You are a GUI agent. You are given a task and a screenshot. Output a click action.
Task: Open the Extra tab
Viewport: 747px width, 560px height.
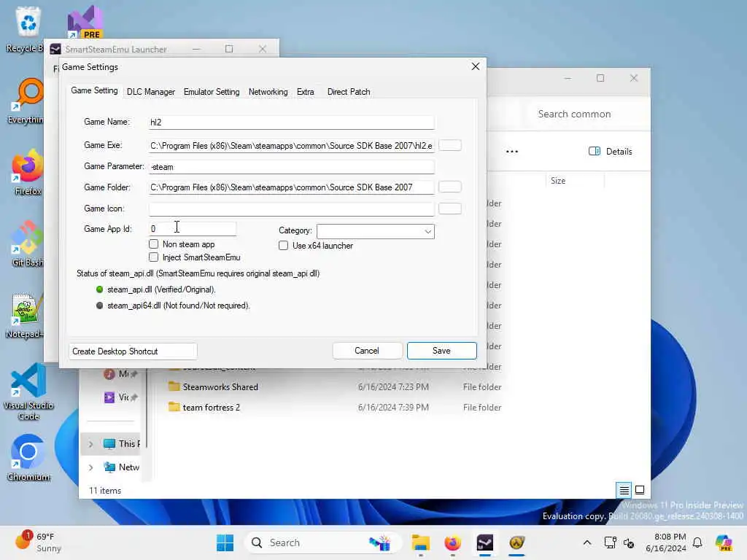point(306,92)
